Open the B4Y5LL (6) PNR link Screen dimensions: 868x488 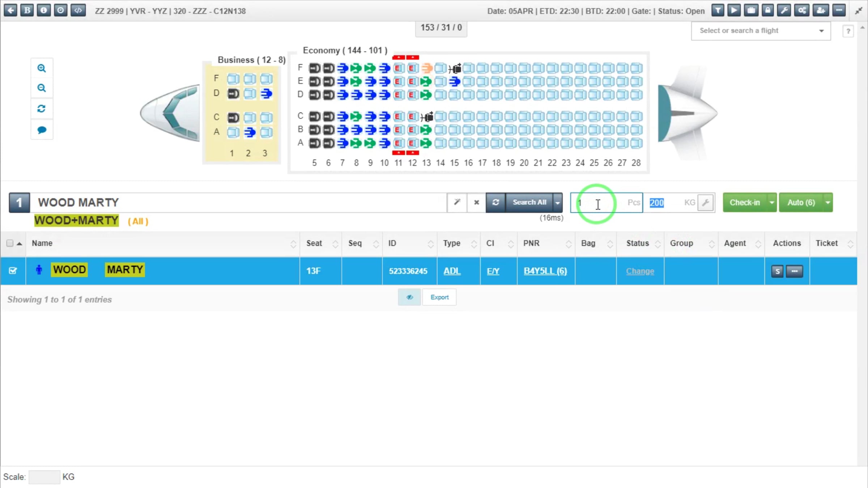tap(545, 271)
